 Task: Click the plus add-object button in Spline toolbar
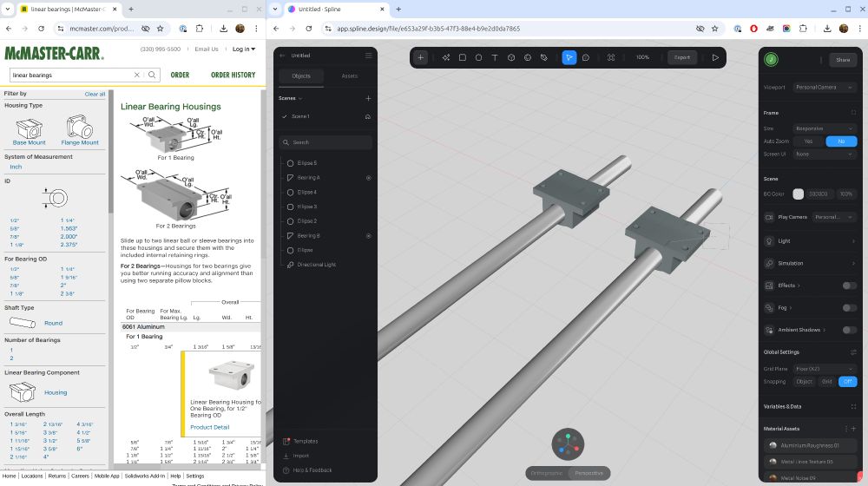[421, 57]
